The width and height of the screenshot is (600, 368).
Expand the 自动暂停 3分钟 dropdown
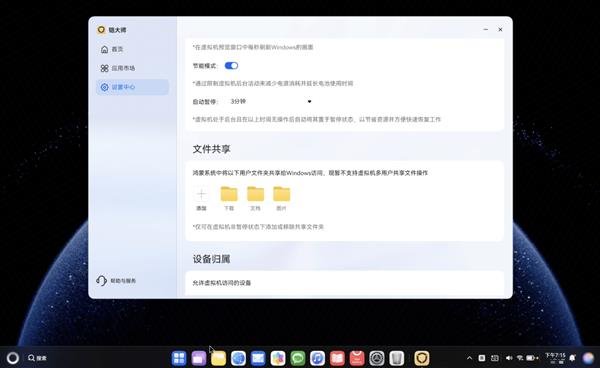pos(271,101)
